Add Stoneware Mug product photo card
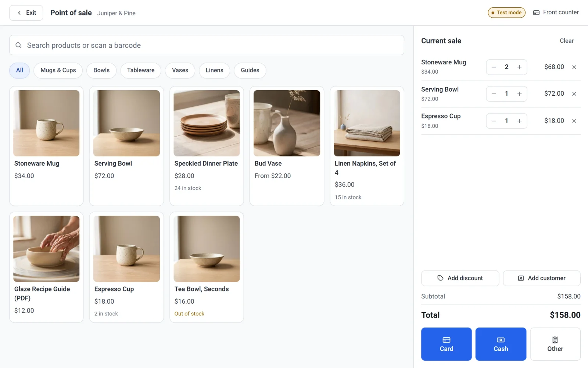Image resolution: width=588 pixels, height=368 pixels. [46, 123]
